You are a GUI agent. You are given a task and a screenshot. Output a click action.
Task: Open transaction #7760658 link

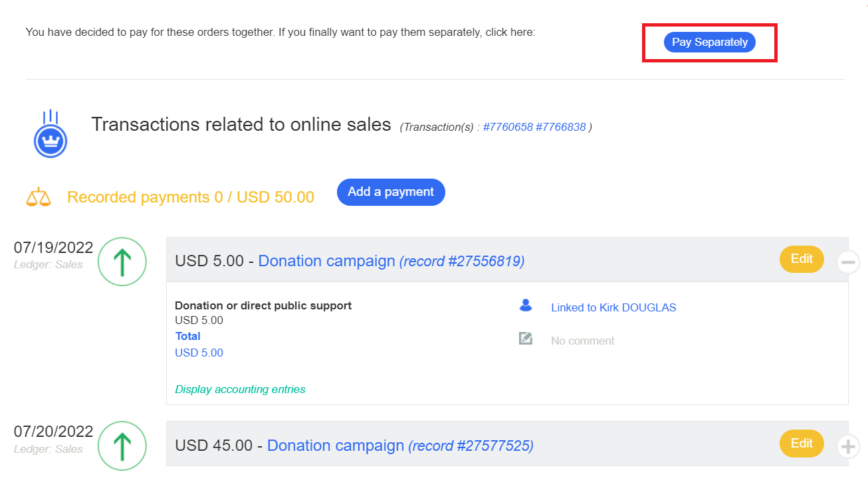pyautogui.click(x=507, y=127)
